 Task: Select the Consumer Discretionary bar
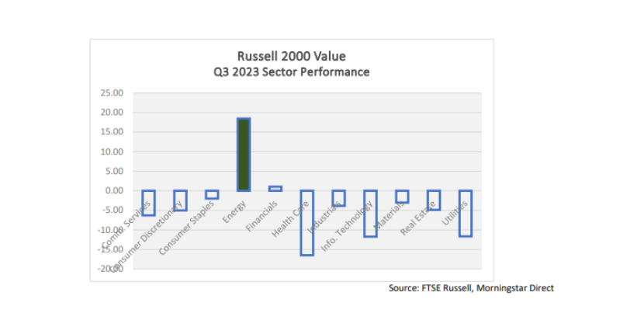[x=180, y=200]
